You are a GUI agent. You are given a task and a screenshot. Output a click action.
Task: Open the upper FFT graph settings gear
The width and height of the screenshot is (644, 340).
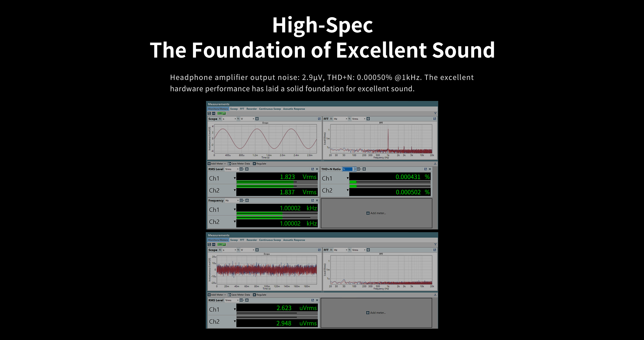click(x=368, y=119)
